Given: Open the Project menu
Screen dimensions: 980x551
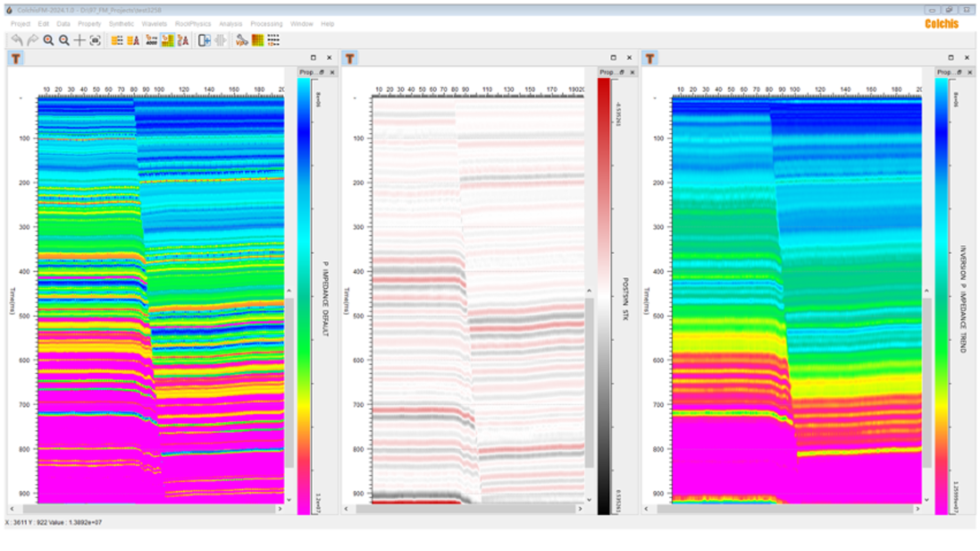Looking at the screenshot, I should (x=20, y=24).
